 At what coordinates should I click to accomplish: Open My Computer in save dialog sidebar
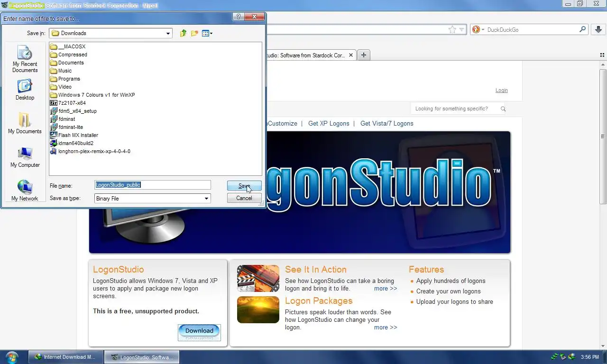25,157
